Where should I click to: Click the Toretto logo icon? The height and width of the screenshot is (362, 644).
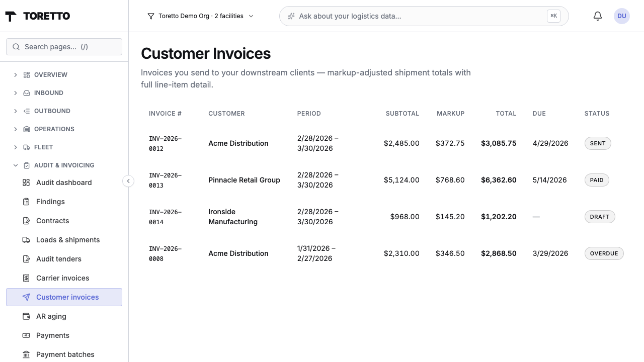click(11, 16)
